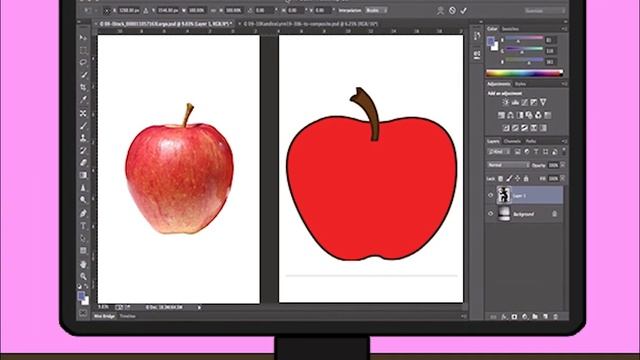Select the Quick Selection tool
The image size is (640, 360).
click(x=83, y=75)
